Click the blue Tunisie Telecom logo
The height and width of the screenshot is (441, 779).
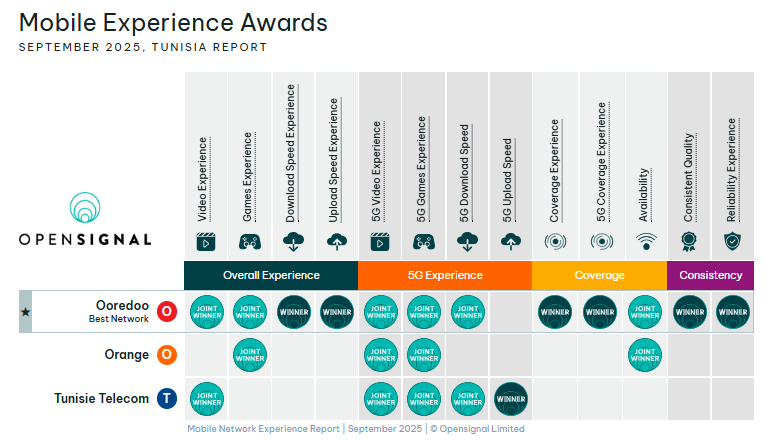(x=167, y=398)
